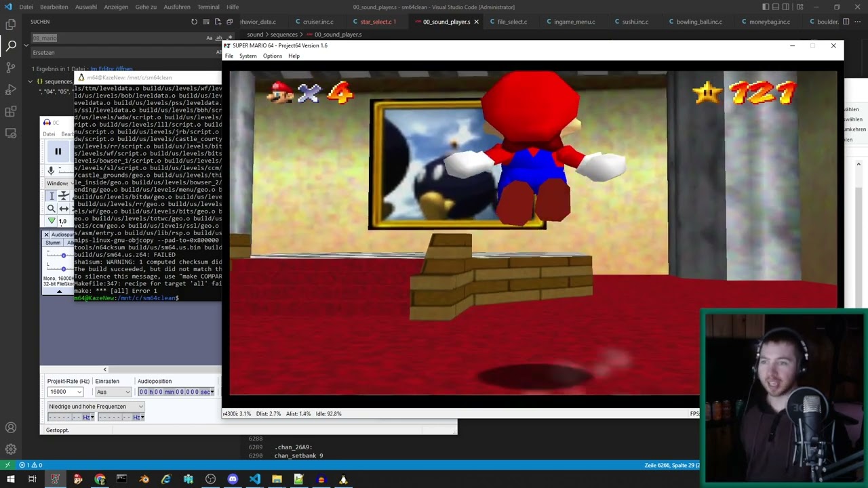The width and height of the screenshot is (868, 488).
Task: Open Project64 Help menu
Action: click(x=294, y=56)
